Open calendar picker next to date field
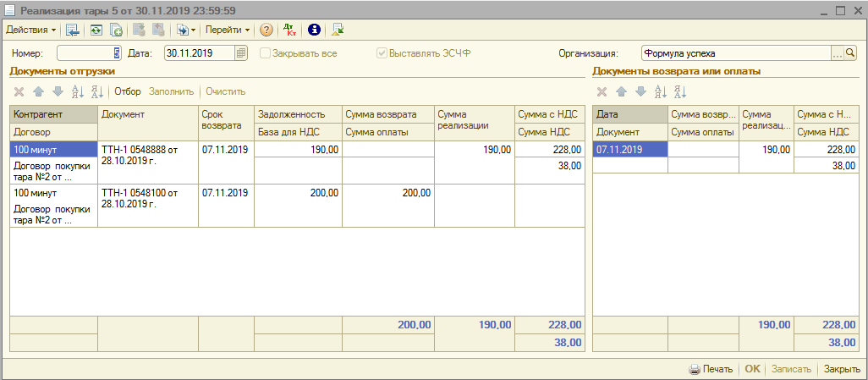Viewport: 868px width, 380px height. pyautogui.click(x=241, y=52)
